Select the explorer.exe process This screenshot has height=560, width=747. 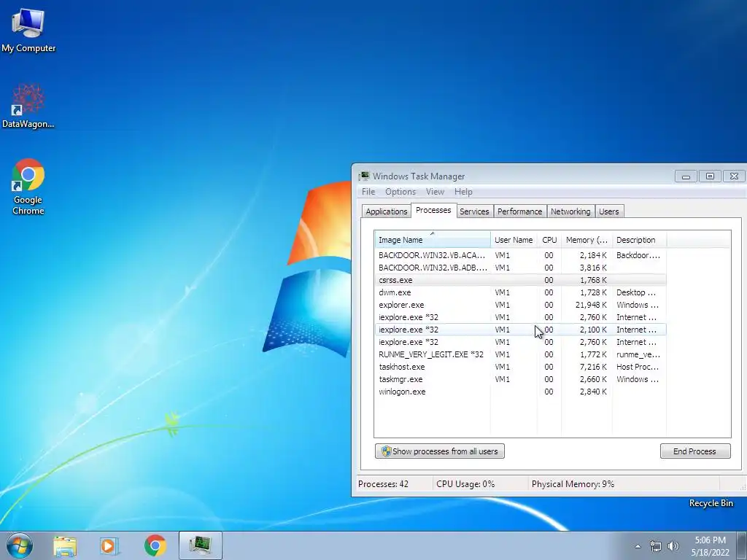[520, 305]
